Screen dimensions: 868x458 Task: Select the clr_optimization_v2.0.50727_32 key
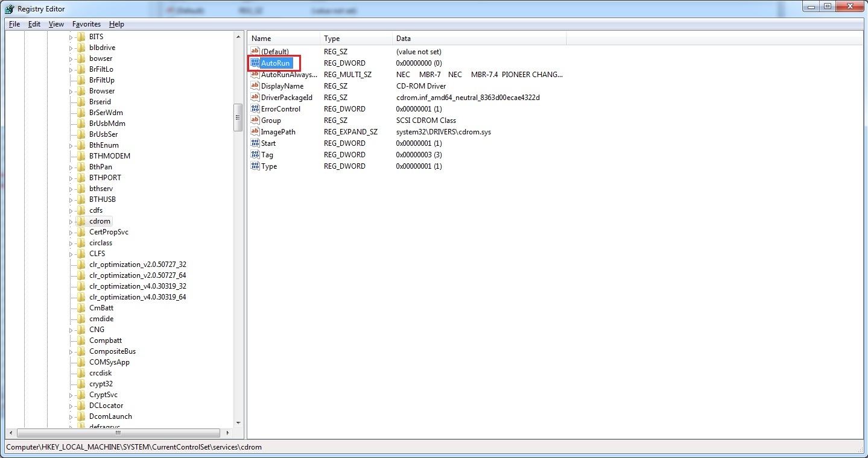click(138, 265)
